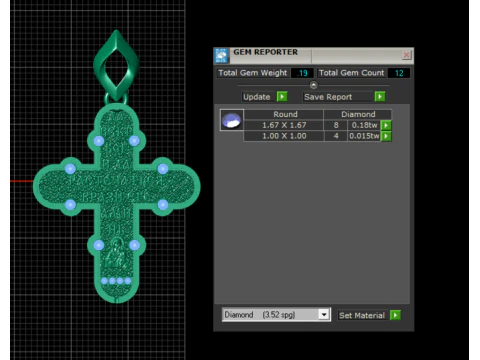Image resolution: width=480 pixels, height=360 pixels.
Task: Click the GEM REPORTER title bar
Action: pyautogui.click(x=313, y=55)
